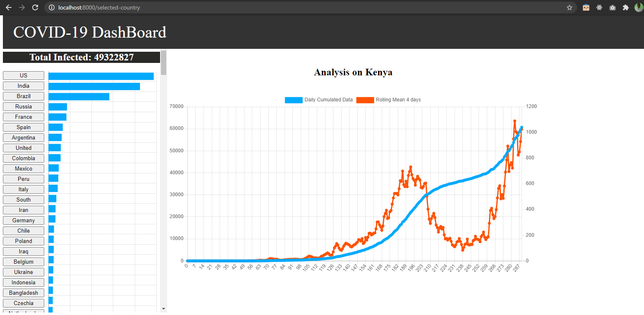644x315 pixels.
Task: Select the Russia country button
Action: (23, 106)
